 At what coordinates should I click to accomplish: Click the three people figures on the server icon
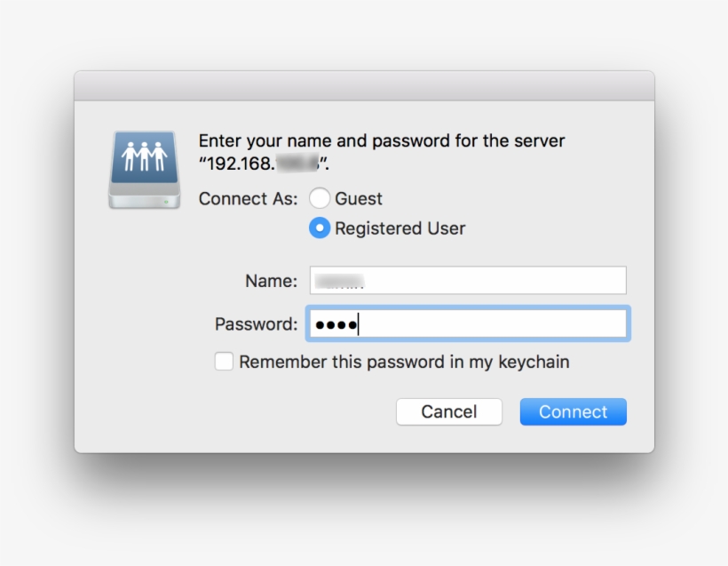[x=144, y=155]
